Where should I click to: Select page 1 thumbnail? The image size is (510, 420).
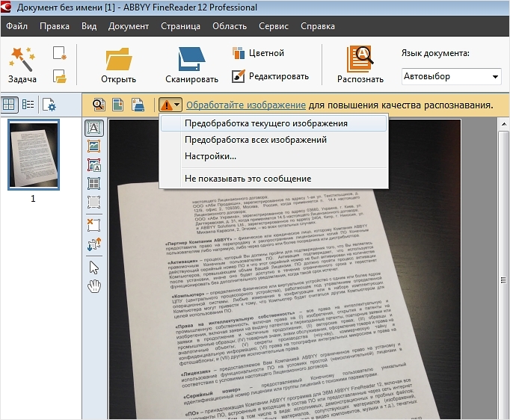34,155
